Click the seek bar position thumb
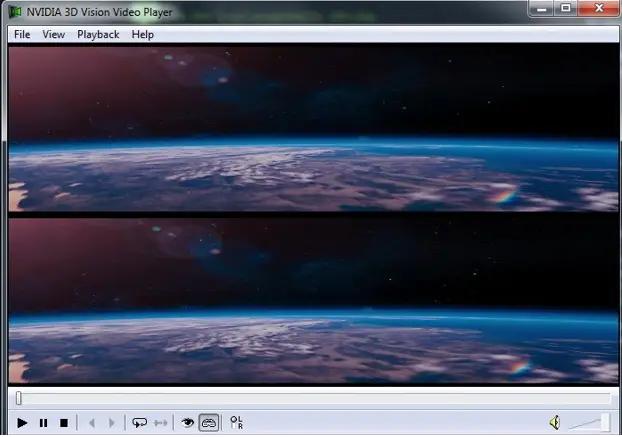The image size is (622, 437). tap(19, 399)
